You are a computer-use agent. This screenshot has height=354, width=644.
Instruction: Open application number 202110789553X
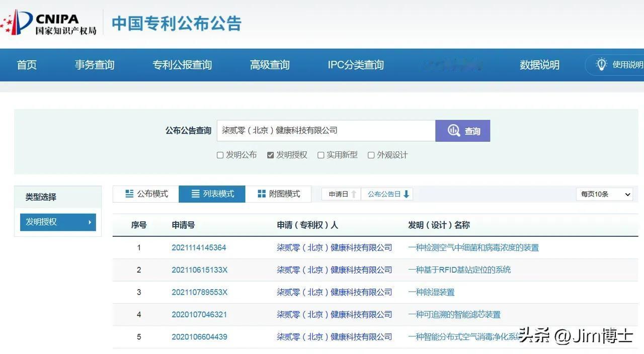click(200, 292)
